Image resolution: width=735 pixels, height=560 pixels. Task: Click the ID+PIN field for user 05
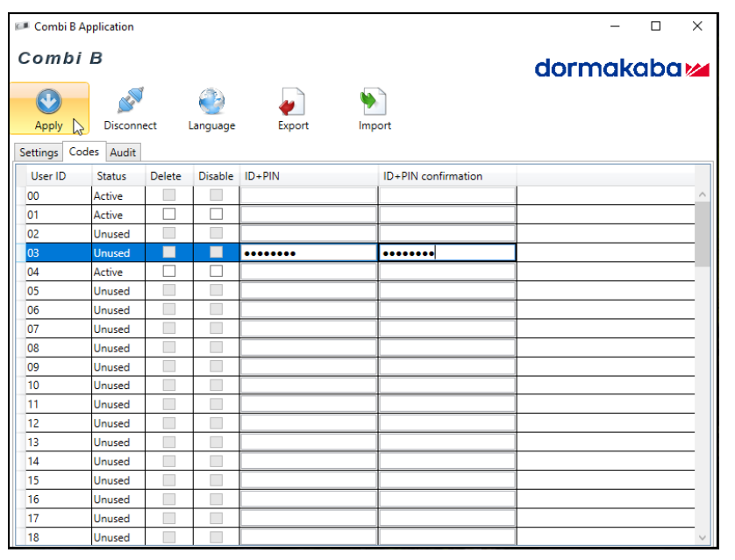309,291
